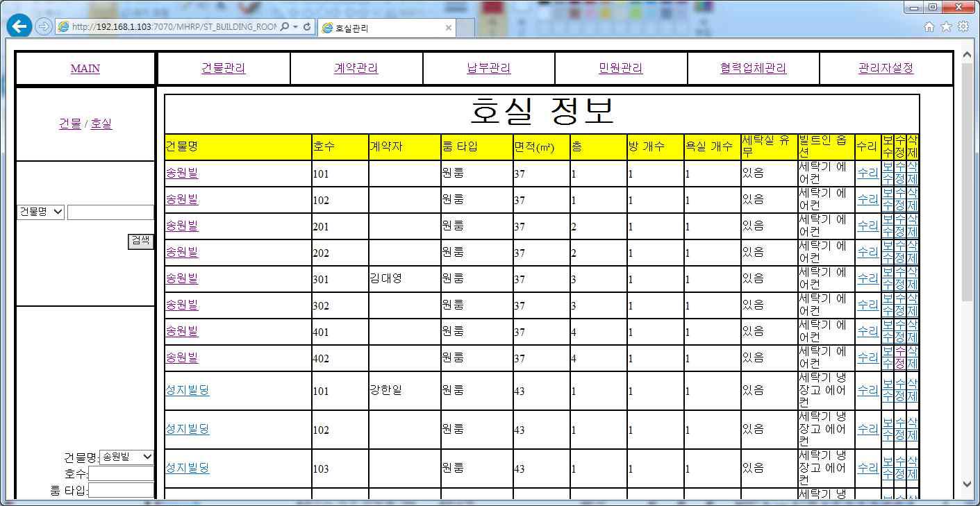Click the page scrollbar down arrow
The width and height of the screenshot is (980, 506).
(x=967, y=484)
